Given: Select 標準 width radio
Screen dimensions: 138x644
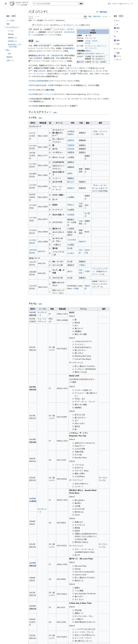Looking at the screenshot, I should (115, 40).
